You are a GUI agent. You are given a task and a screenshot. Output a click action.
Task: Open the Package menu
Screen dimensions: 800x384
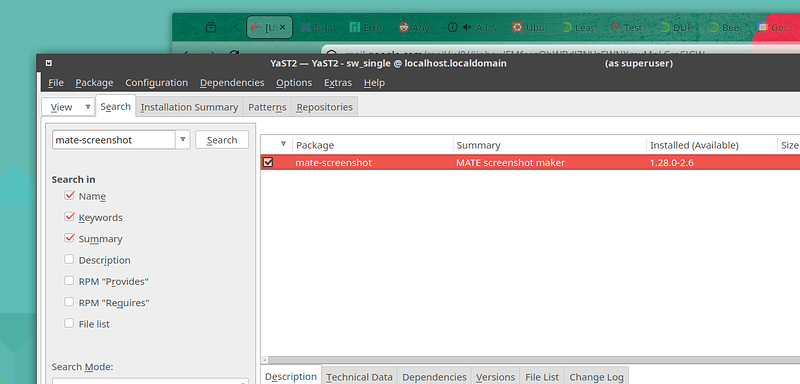pyautogui.click(x=94, y=83)
